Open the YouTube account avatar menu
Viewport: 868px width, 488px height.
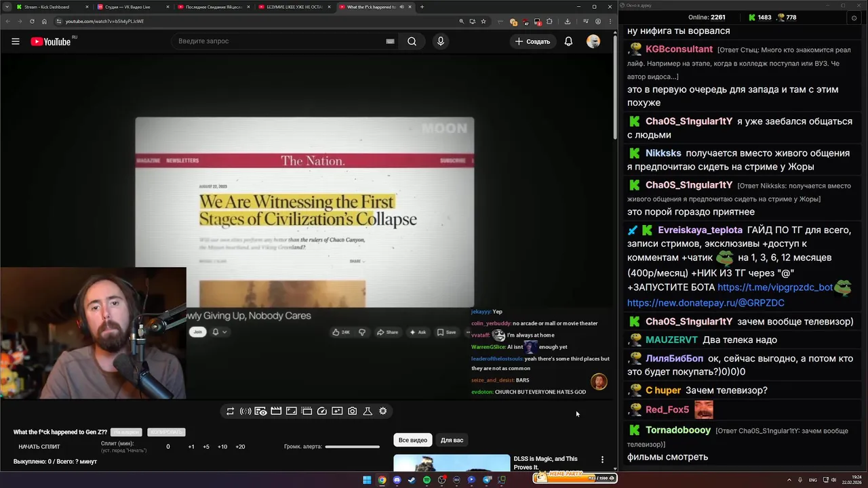click(x=593, y=41)
